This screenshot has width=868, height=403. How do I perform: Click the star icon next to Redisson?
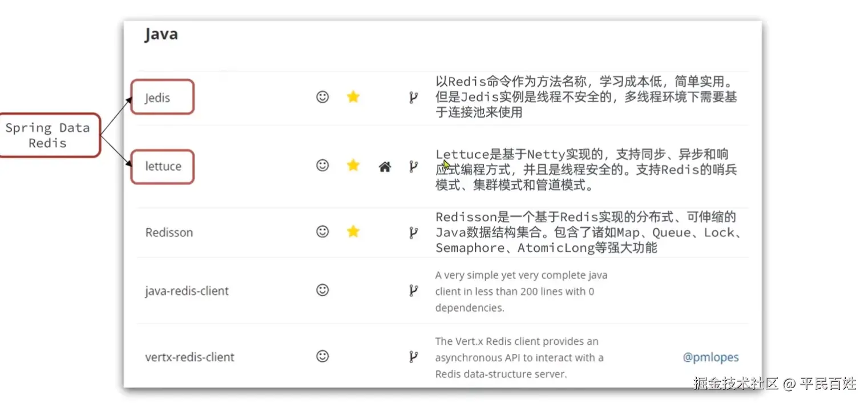353,231
